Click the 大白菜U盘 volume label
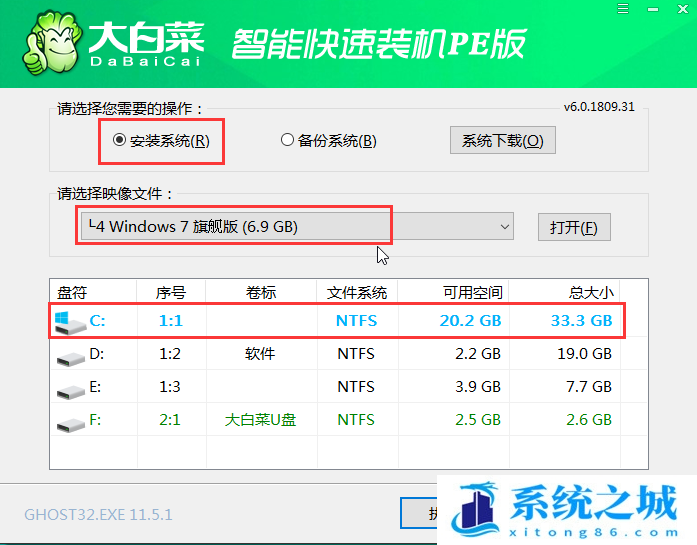 tap(260, 420)
